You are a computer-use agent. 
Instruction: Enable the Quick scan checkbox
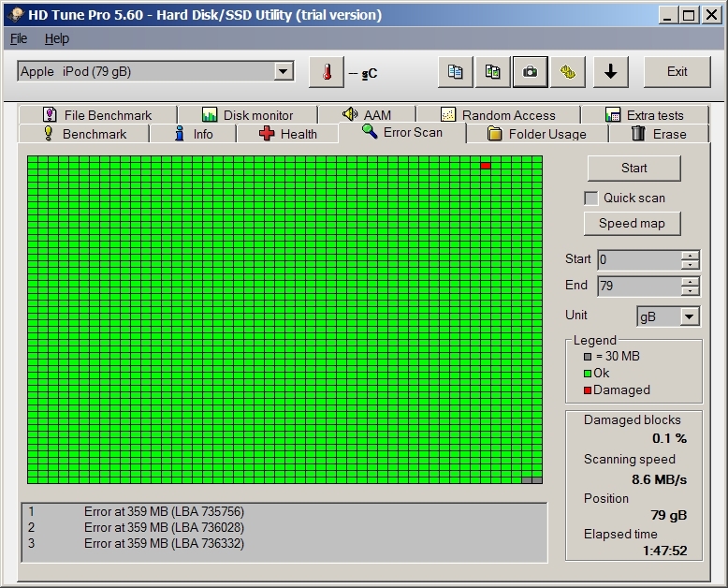click(591, 198)
